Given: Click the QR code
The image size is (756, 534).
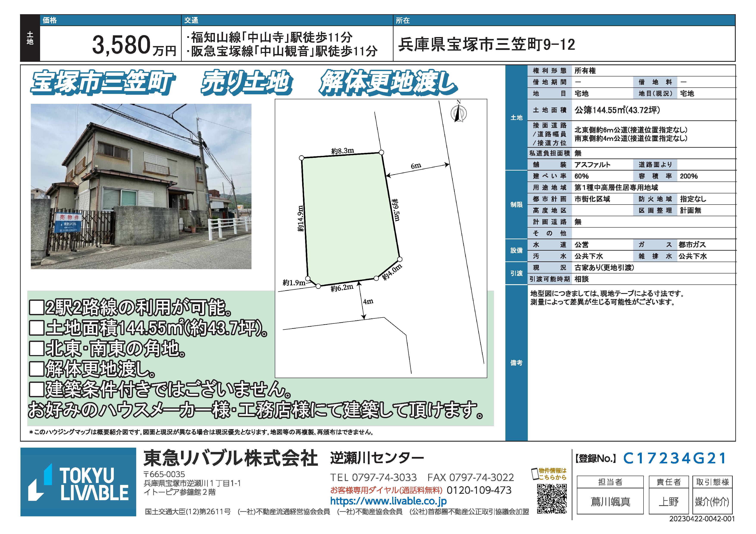Looking at the screenshot, I should pyautogui.click(x=552, y=498).
